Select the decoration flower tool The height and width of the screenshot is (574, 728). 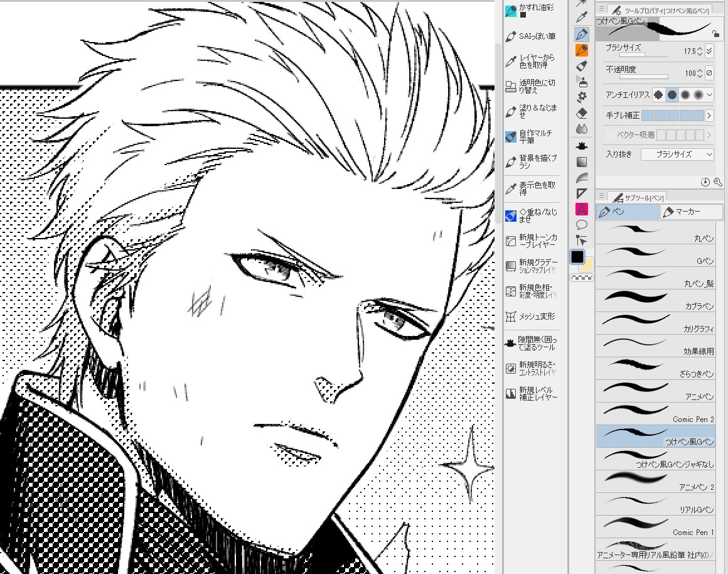[x=581, y=97]
